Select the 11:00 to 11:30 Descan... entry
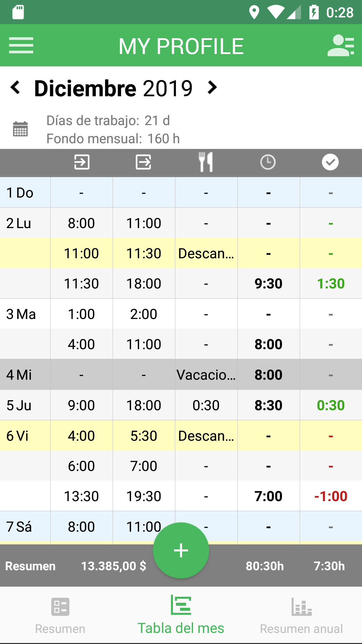Screen dimensions: 362x644 181,253
